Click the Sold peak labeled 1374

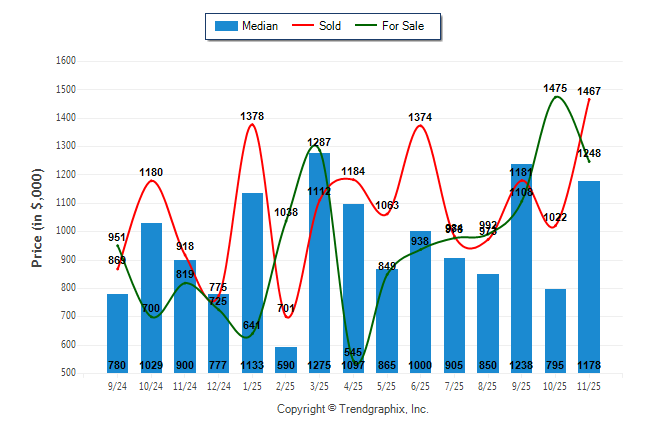click(420, 126)
